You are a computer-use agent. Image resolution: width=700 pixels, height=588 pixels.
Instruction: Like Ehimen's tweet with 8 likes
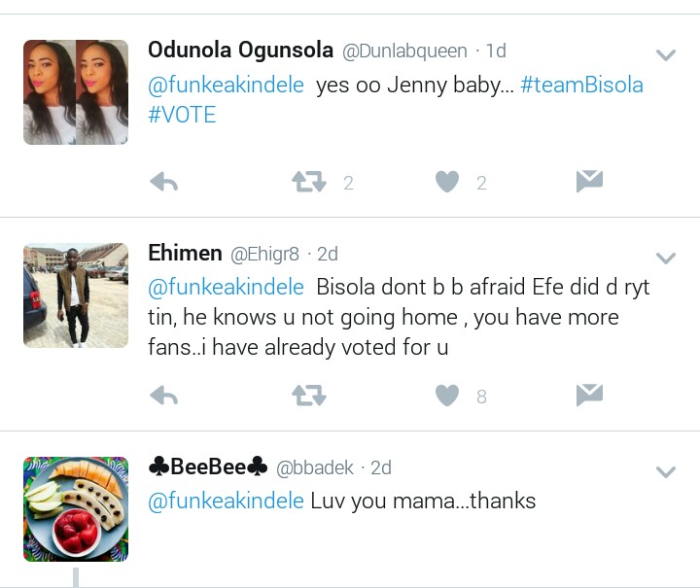[x=446, y=396]
